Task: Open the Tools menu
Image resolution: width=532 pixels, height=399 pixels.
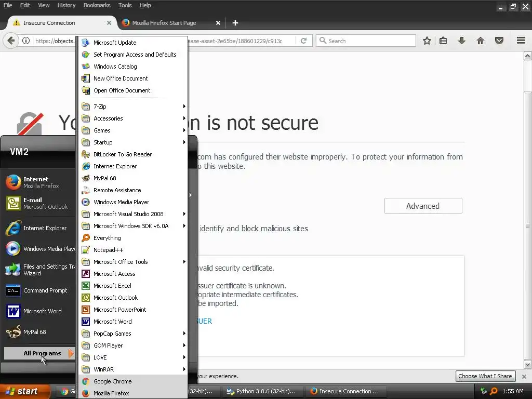Action: point(125,5)
